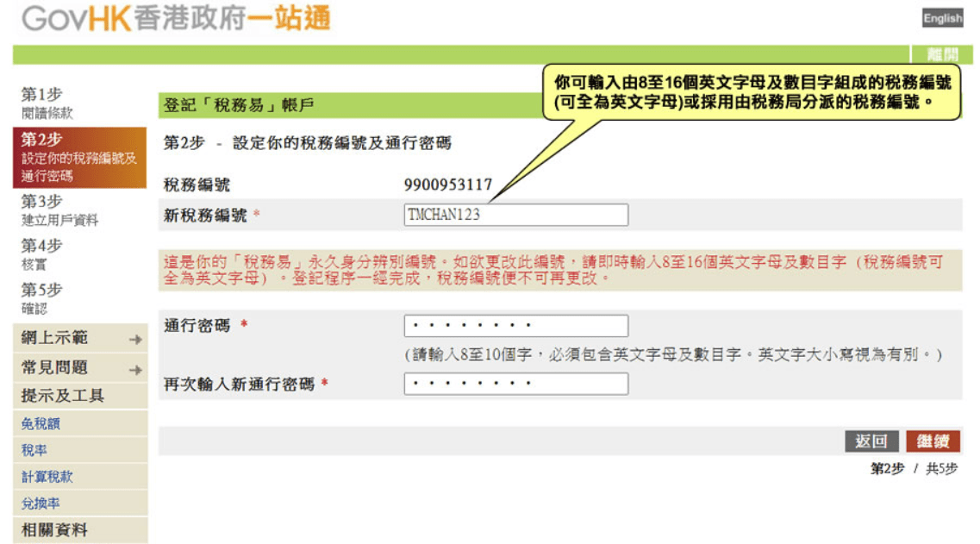
Task: Select 第4步 核實 step
Action: pos(41,254)
